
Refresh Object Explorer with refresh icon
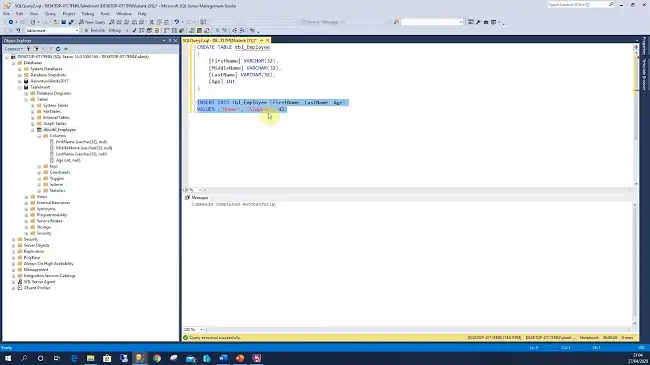click(58, 49)
